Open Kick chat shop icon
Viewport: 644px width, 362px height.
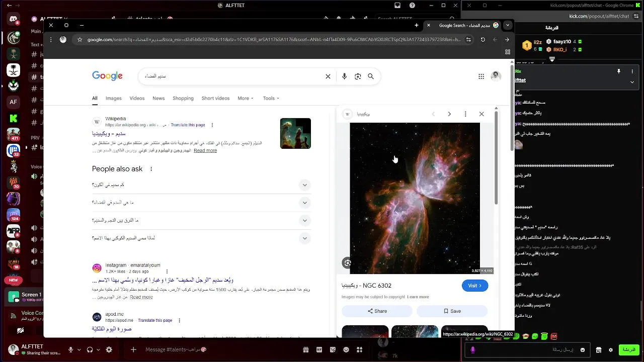point(599,350)
